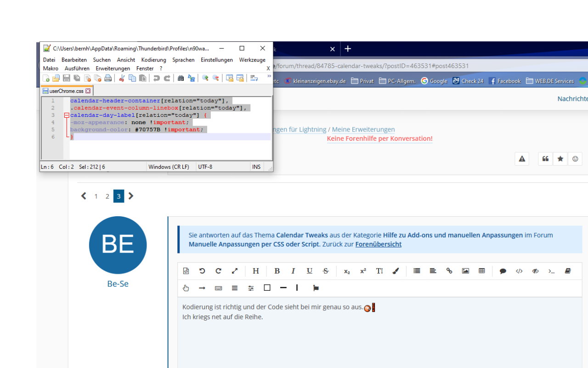The image size is (588, 368).
Task: Toggle the editor source code view
Action: 186,271
